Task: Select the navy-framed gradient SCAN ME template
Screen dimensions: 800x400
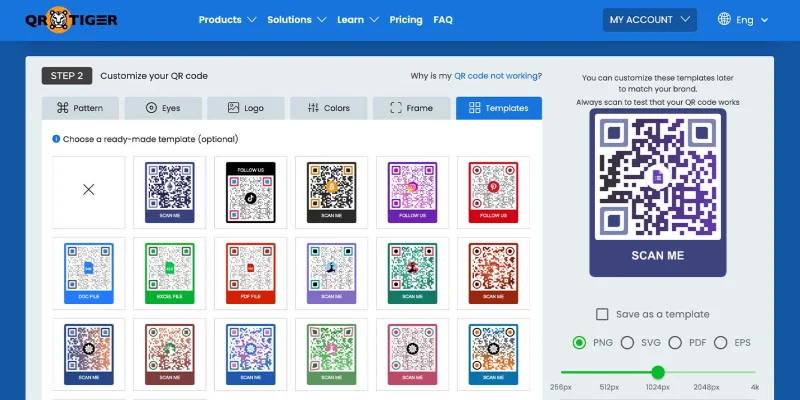Action: pos(89,354)
